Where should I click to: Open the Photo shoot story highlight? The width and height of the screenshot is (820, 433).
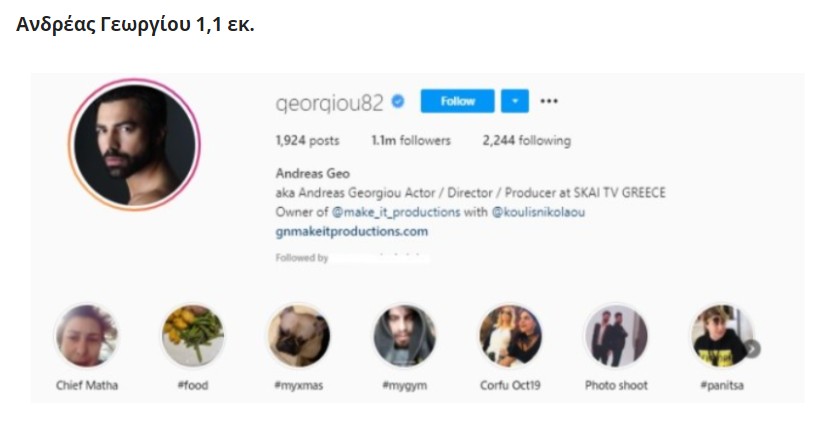point(616,337)
